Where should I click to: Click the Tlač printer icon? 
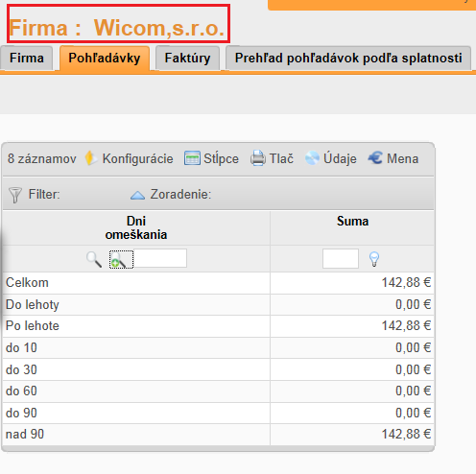(x=258, y=158)
